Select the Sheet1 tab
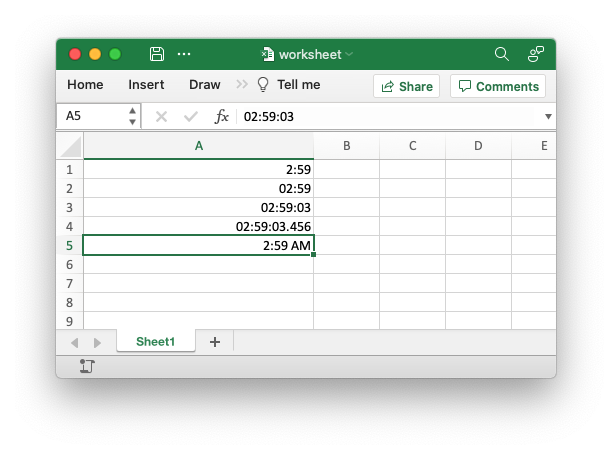612x452 pixels. 155,342
